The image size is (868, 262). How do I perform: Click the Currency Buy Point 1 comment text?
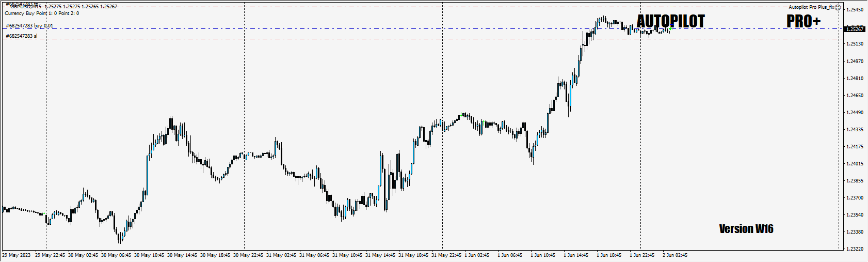pos(42,13)
